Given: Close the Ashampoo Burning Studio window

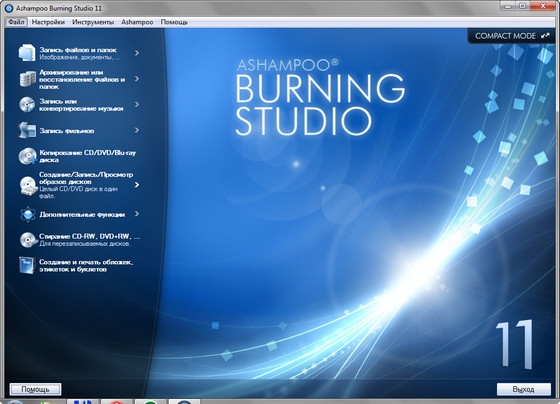Looking at the screenshot, I should [x=542, y=6].
